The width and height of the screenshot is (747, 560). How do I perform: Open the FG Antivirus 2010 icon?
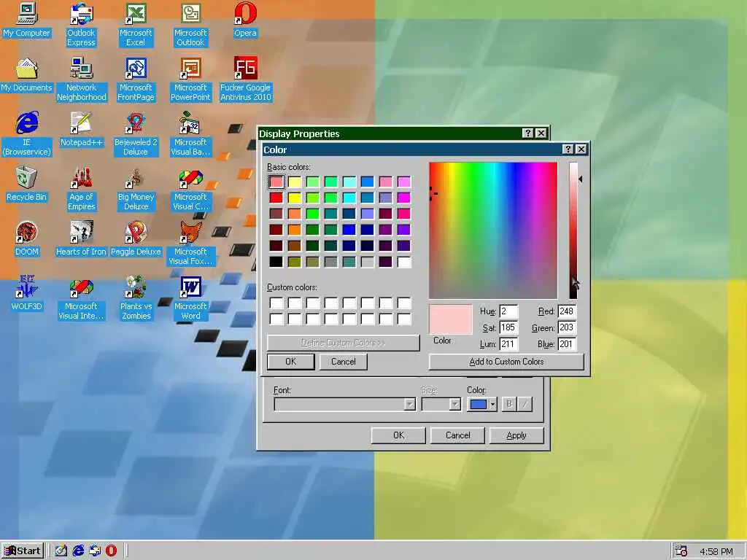pos(245,79)
